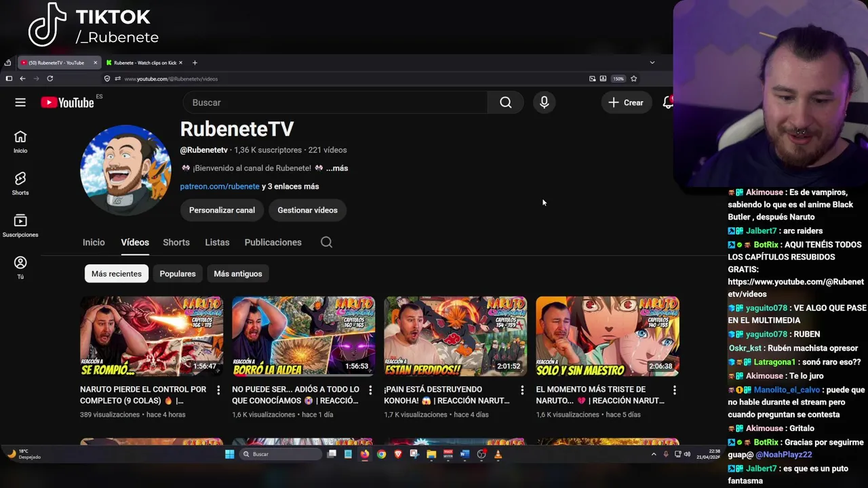Open the 'y 3 enlaces más' link

point(290,186)
